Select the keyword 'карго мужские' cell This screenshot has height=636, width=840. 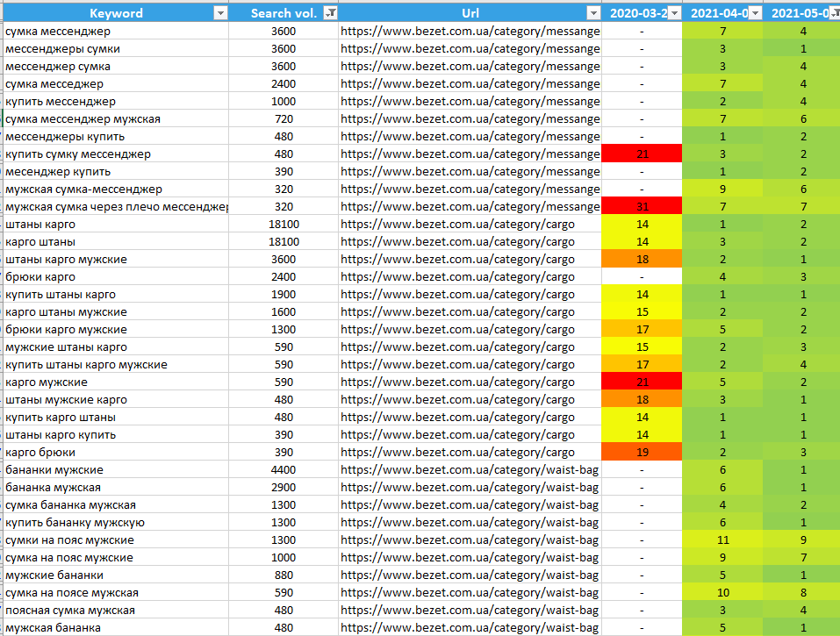[47, 382]
